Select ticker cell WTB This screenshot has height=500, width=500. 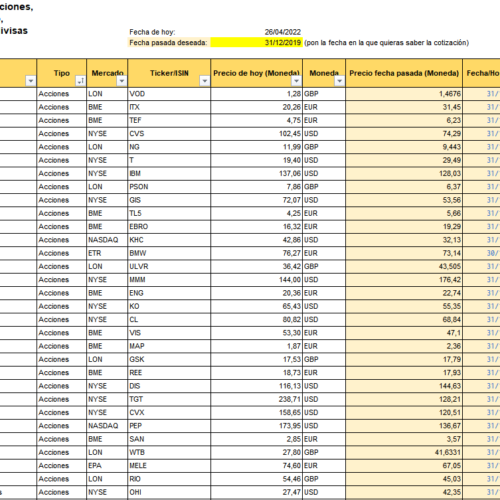point(169,453)
